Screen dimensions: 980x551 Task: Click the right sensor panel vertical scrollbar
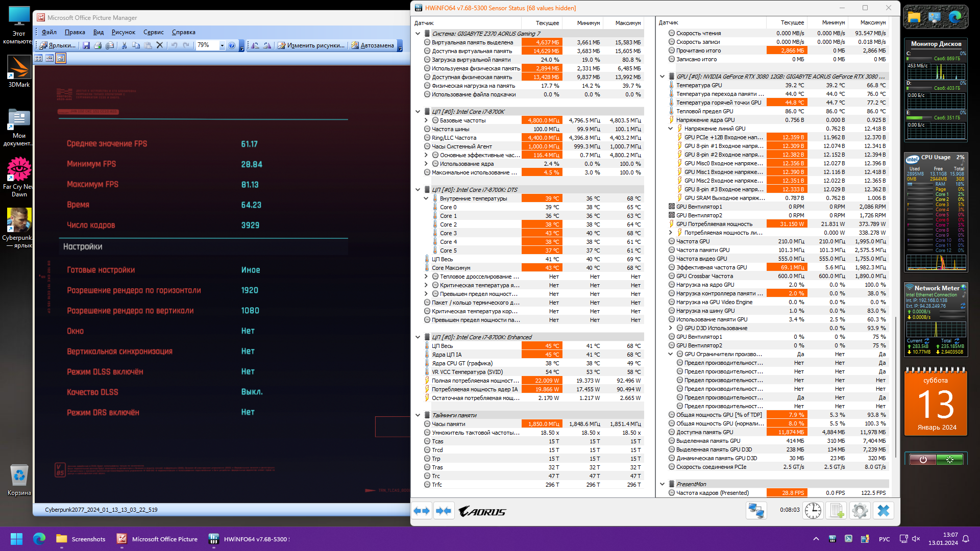pyautogui.click(x=896, y=388)
